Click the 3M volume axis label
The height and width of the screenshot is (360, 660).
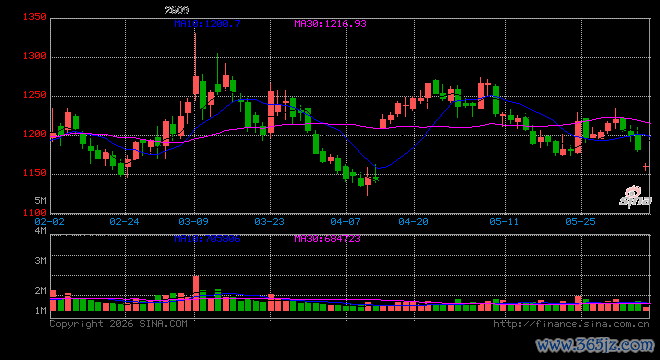[40, 261]
